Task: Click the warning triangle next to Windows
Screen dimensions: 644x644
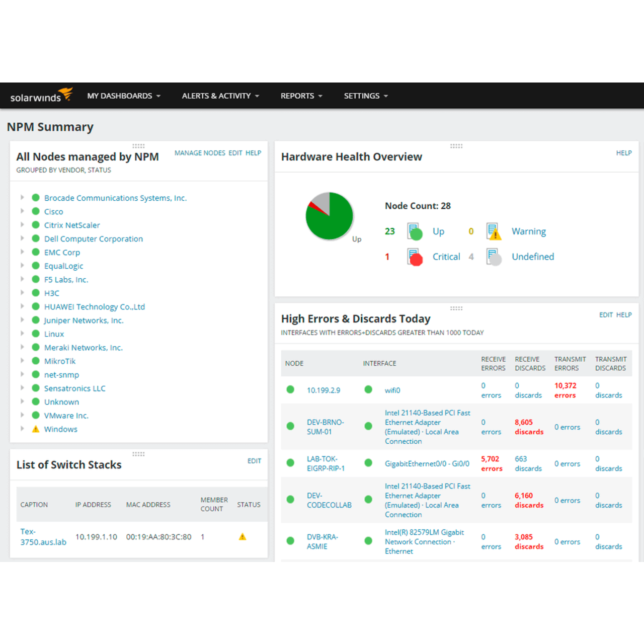Action: coord(35,428)
